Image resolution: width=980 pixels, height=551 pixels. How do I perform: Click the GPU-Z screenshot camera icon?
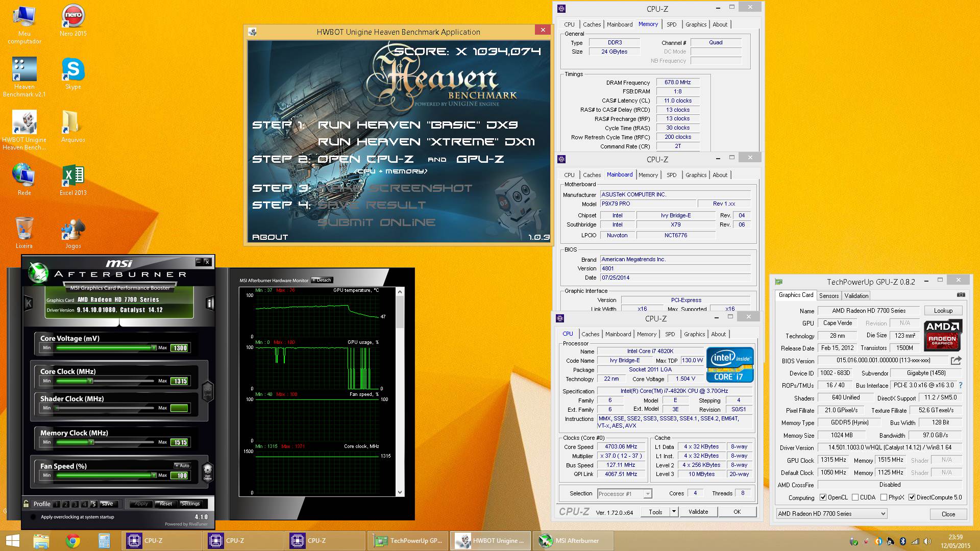point(961,295)
